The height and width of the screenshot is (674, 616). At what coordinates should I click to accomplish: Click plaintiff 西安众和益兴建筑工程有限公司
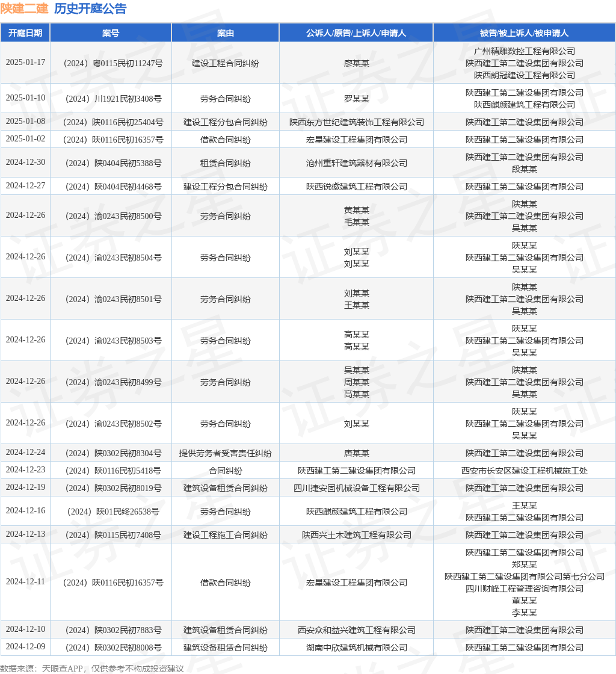tap(357, 630)
